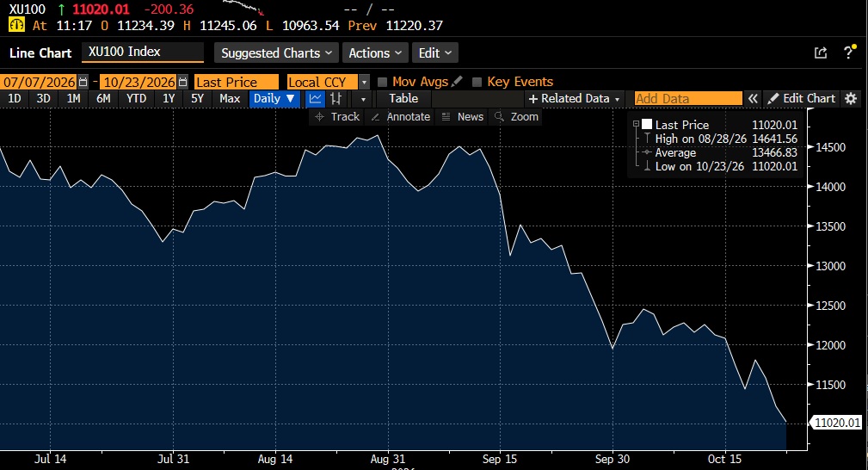The image size is (868, 470).
Task: Click the Aug 31 axis date label
Action: [x=387, y=459]
